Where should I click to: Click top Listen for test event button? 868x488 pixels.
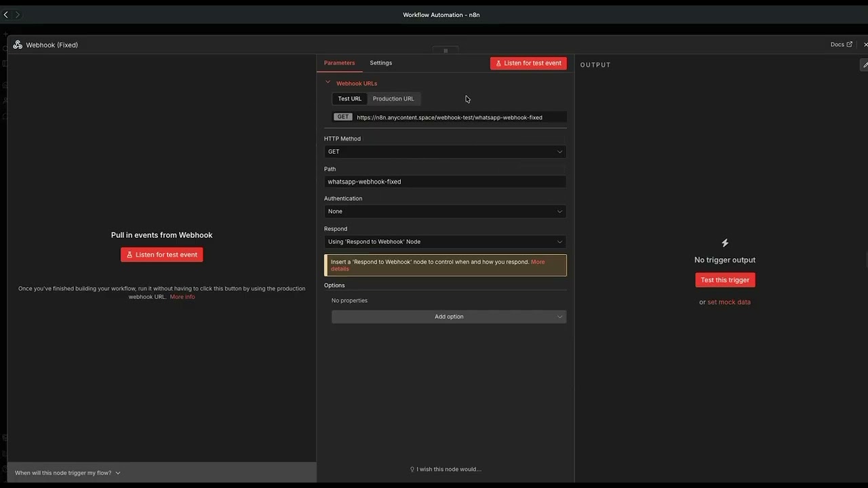pos(528,63)
